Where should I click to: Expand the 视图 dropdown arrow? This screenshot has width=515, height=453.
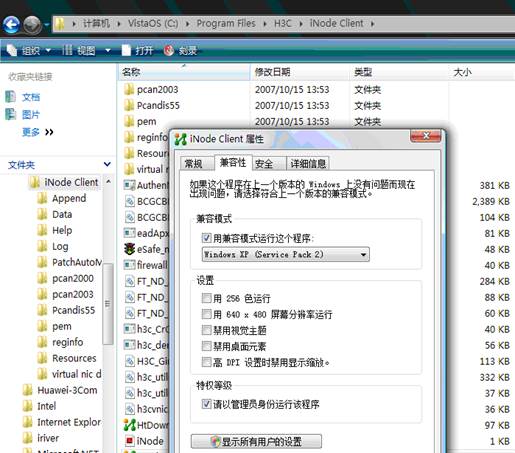[x=108, y=51]
